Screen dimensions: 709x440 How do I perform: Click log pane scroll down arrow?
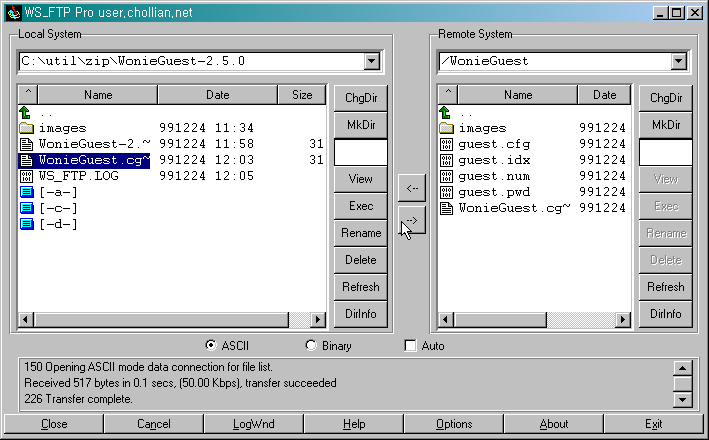(x=682, y=400)
